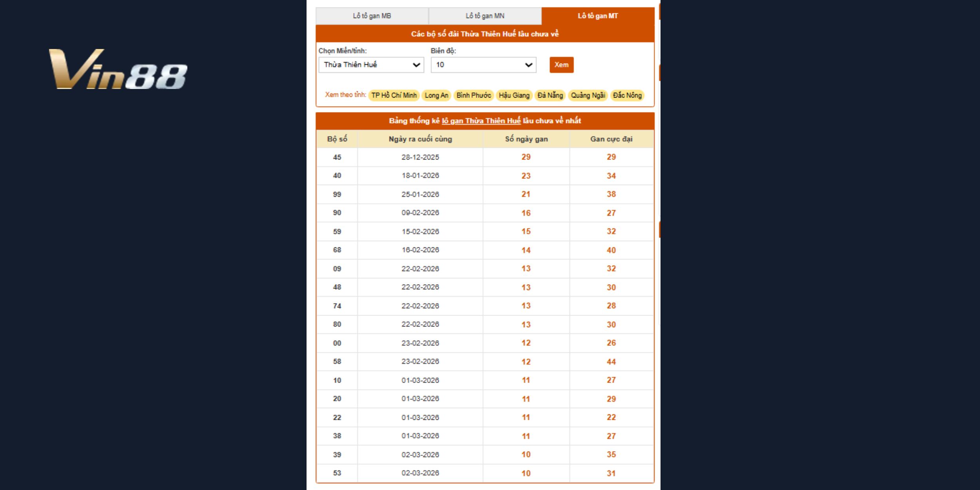
Task: Select number 39 in Bộ số column
Action: click(337, 455)
